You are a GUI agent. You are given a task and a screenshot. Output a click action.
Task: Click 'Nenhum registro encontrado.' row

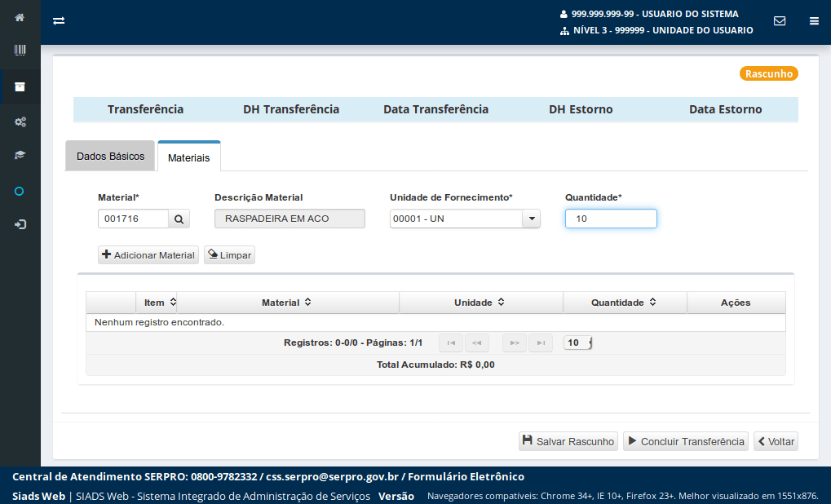[435, 322]
